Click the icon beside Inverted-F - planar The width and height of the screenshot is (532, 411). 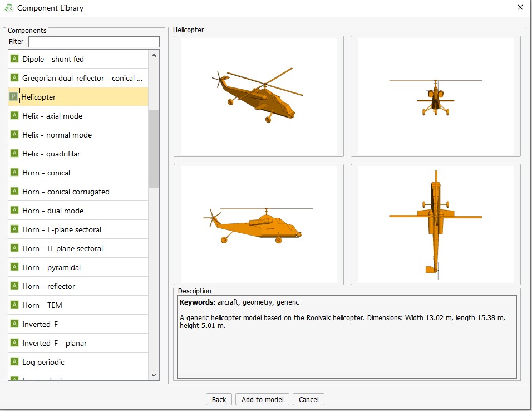pyautogui.click(x=14, y=343)
